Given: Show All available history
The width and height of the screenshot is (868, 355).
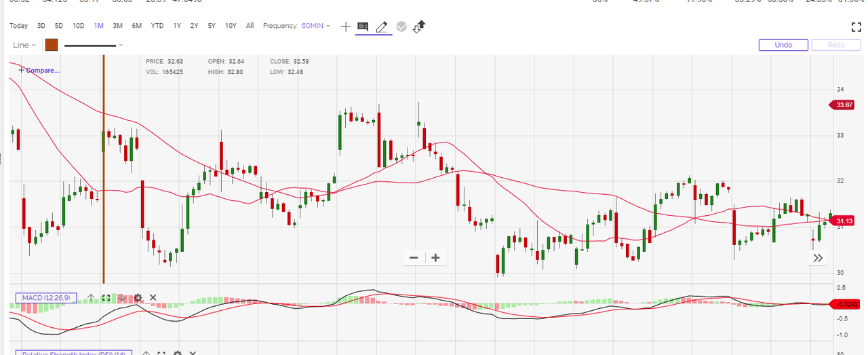Looking at the screenshot, I should pyautogui.click(x=250, y=26).
